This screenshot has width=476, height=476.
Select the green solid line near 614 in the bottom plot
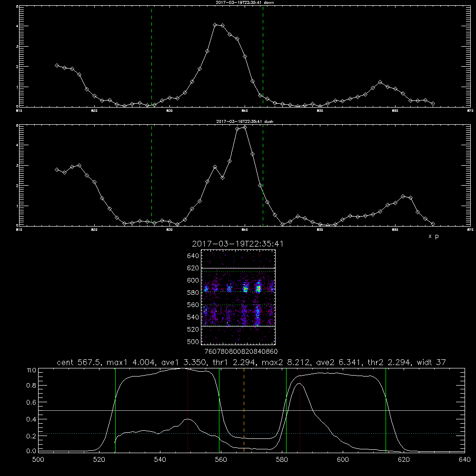[x=386, y=410]
